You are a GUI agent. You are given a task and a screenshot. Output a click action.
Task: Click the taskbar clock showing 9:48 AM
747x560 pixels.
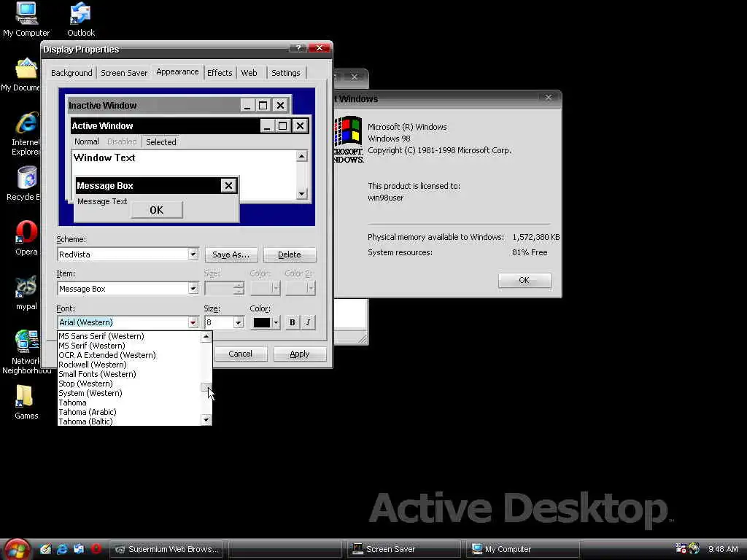[723, 549]
